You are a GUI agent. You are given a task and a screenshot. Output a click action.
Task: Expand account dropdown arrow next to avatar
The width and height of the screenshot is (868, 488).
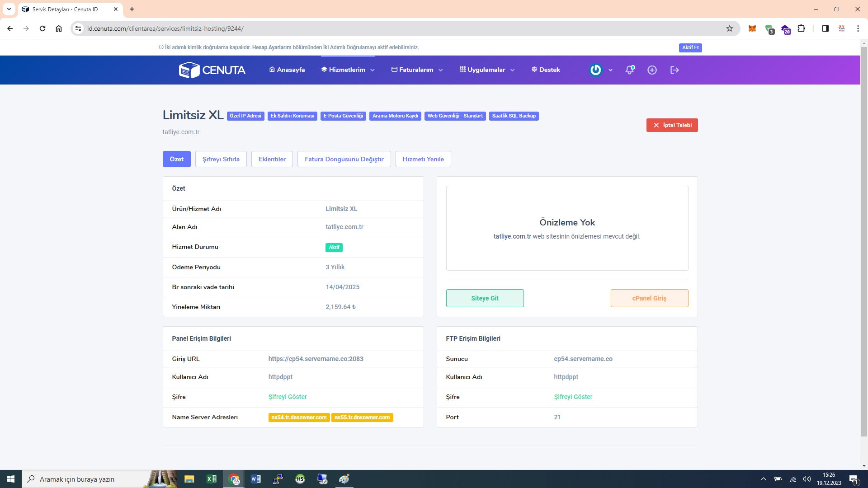pos(610,70)
